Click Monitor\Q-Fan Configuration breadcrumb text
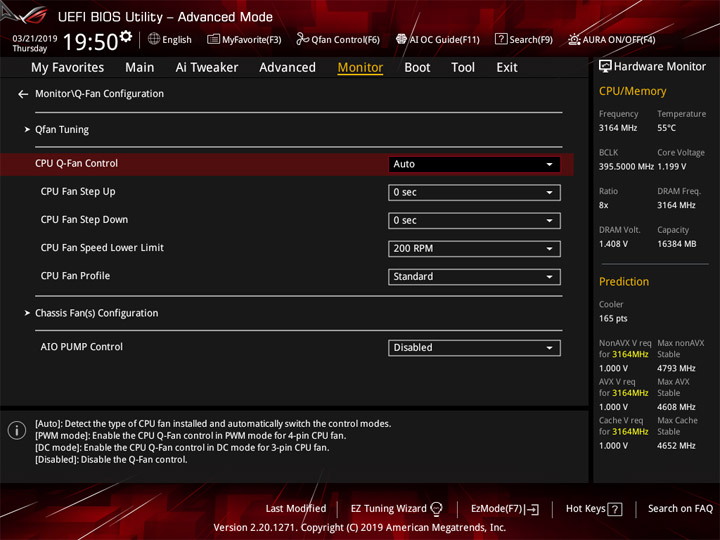The width and height of the screenshot is (720, 540). coord(100,94)
